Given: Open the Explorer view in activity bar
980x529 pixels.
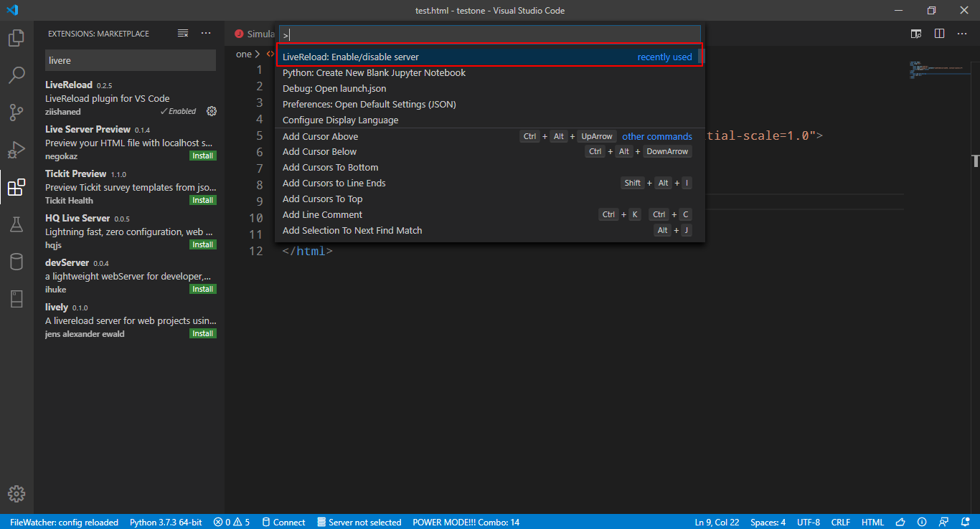Looking at the screenshot, I should tap(17, 37).
